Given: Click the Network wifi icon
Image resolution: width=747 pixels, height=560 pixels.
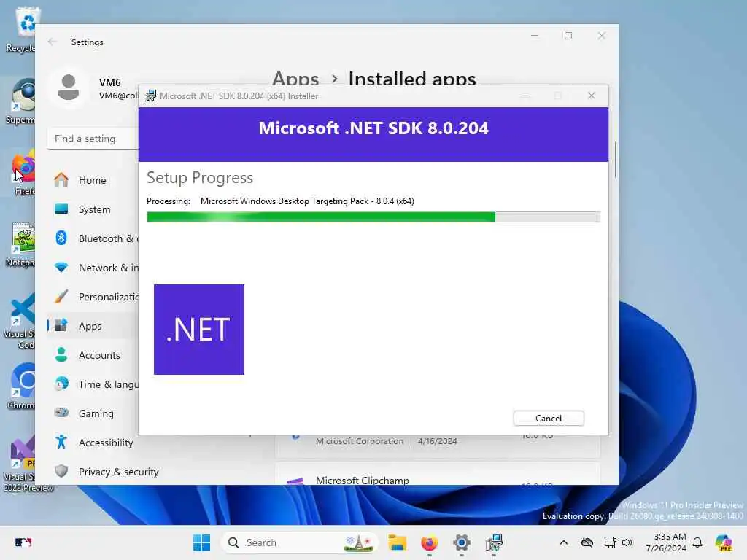Looking at the screenshot, I should tap(61, 267).
